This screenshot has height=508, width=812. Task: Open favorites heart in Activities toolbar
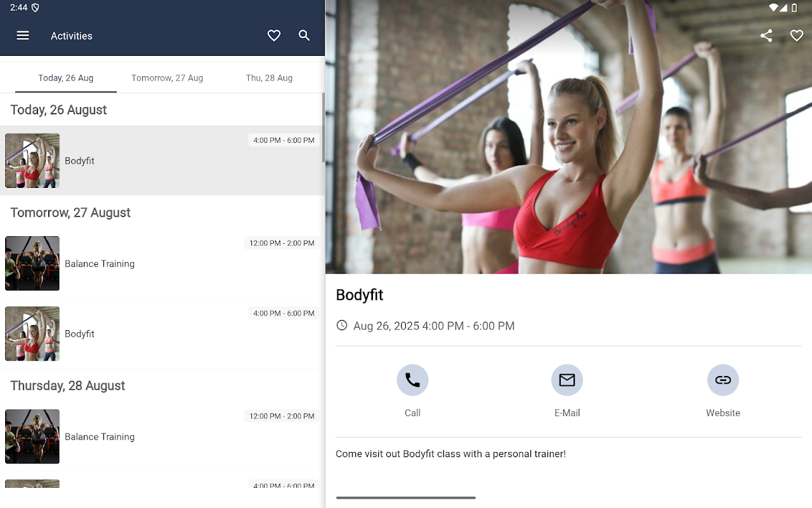coord(274,36)
